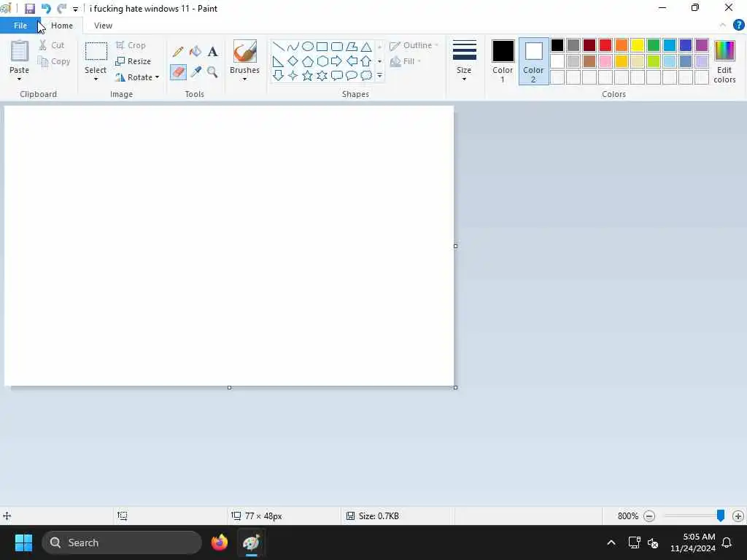Choose the Left arrow shape
This screenshot has height=560, width=747.
pos(352,61)
